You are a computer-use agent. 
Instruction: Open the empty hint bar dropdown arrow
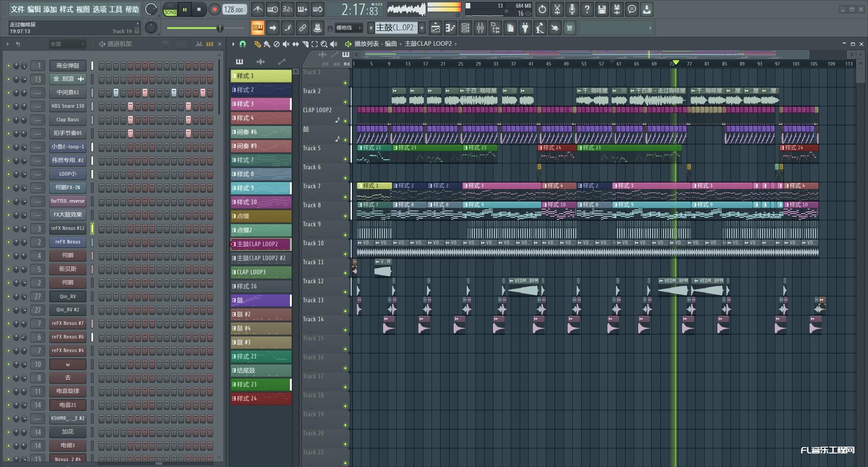pos(650,28)
